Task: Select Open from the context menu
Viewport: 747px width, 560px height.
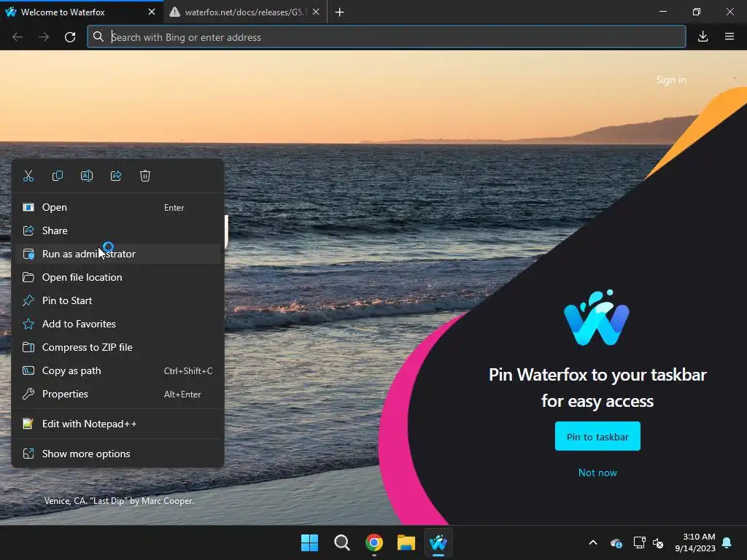Action: 117,207
